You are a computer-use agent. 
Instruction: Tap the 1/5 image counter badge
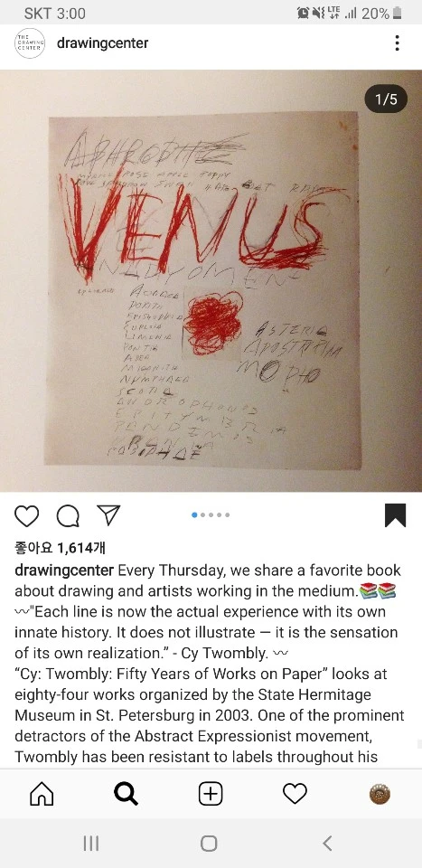pyautogui.click(x=386, y=99)
